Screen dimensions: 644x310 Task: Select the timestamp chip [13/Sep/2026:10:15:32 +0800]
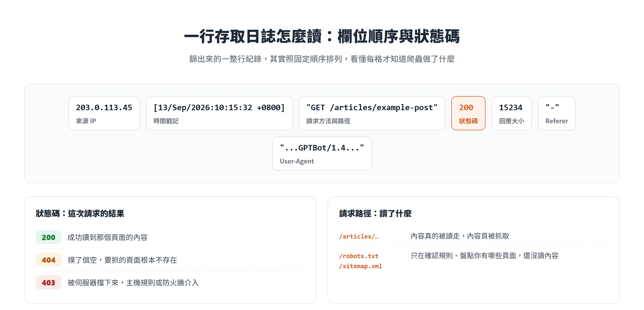tap(219, 113)
